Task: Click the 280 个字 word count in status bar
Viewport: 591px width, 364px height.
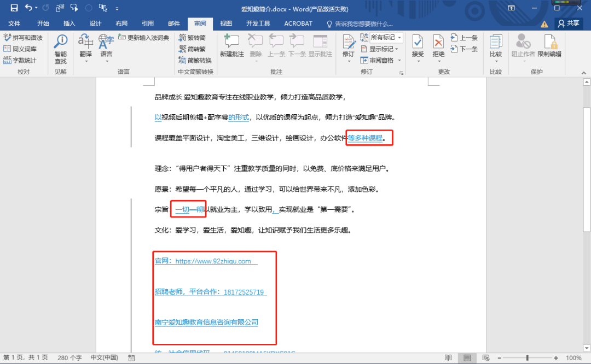Action: (x=69, y=357)
